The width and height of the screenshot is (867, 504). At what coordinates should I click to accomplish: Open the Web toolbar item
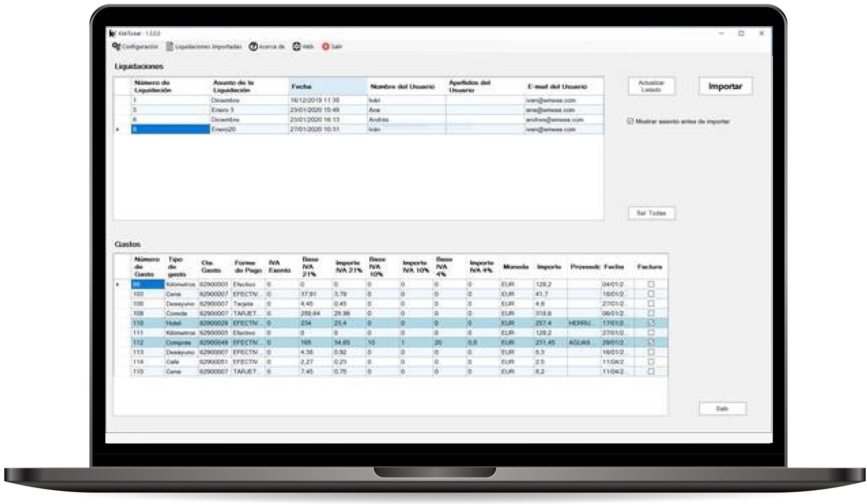point(303,46)
